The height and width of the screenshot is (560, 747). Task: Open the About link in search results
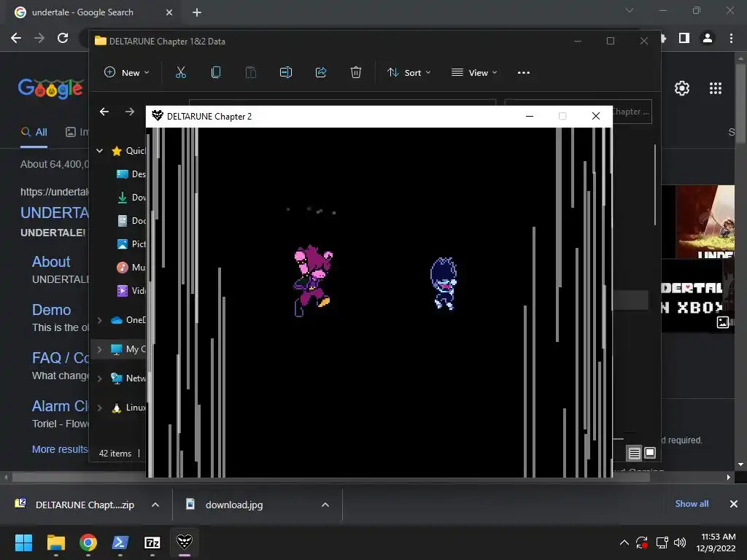[51, 262]
